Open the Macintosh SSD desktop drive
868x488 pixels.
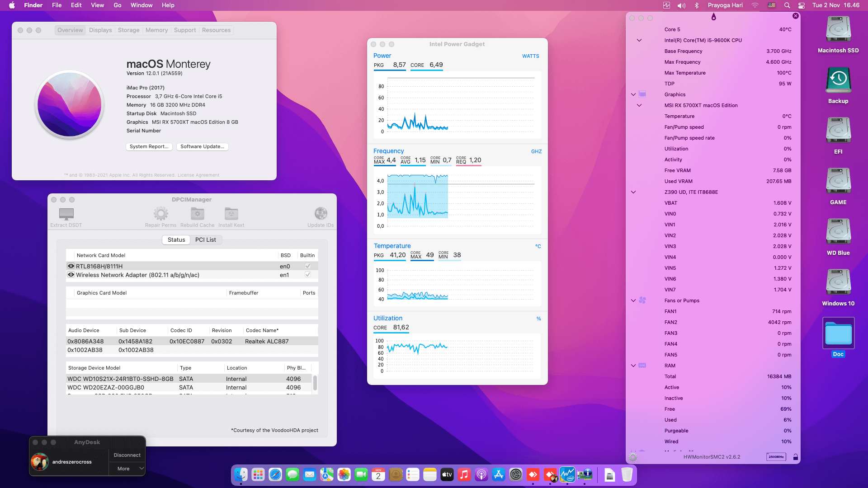[838, 29]
